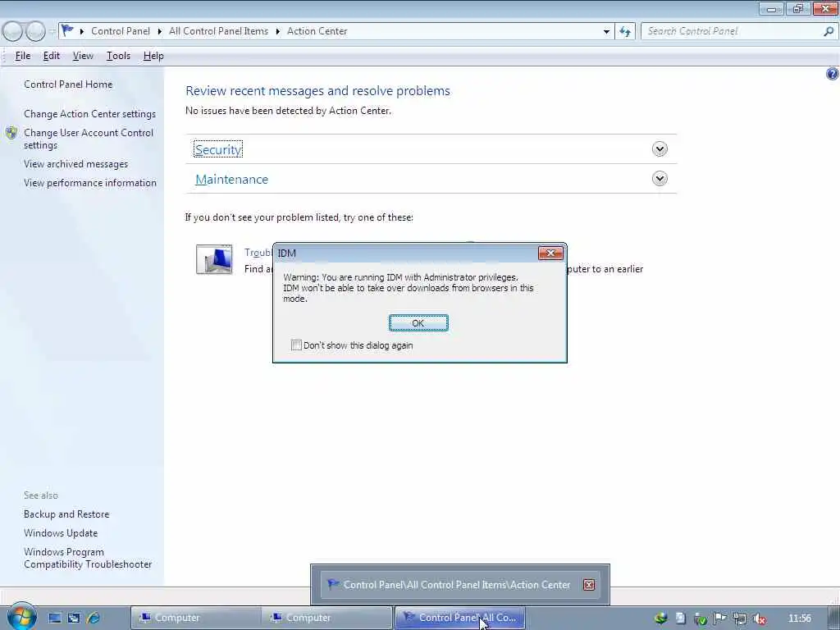Click the search magnifier icon
Image resolution: width=840 pixels, height=630 pixels.
(x=829, y=31)
